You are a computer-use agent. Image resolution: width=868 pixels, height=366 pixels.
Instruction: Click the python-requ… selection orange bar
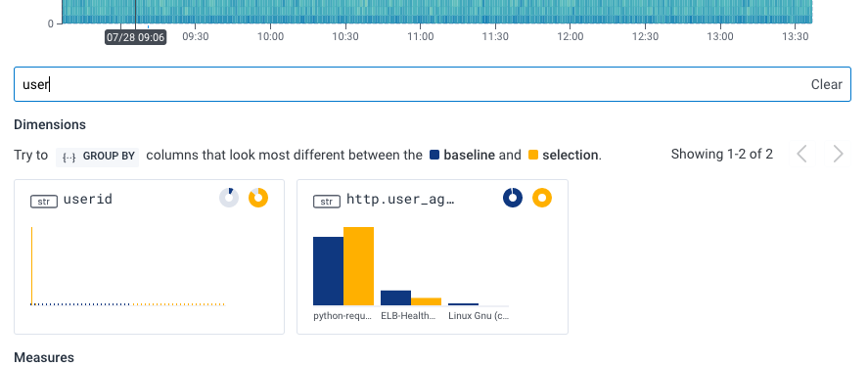[359, 266]
